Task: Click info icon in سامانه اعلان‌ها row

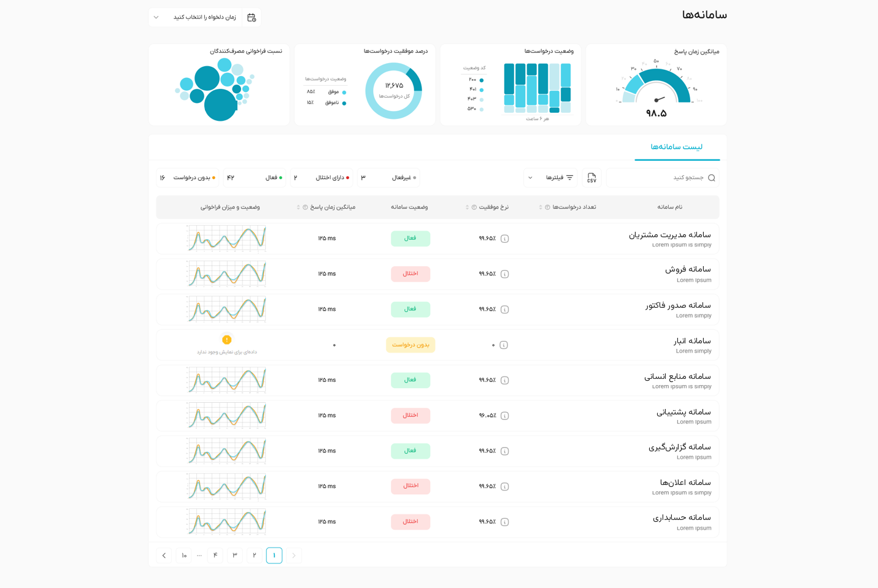Action: 504,487
